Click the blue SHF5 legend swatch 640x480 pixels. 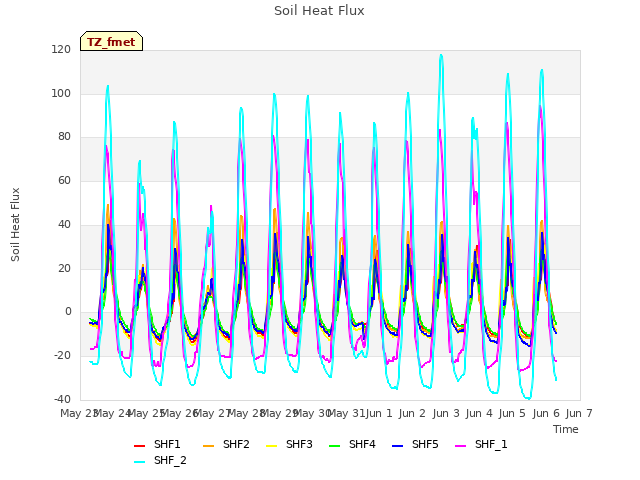click(x=397, y=446)
